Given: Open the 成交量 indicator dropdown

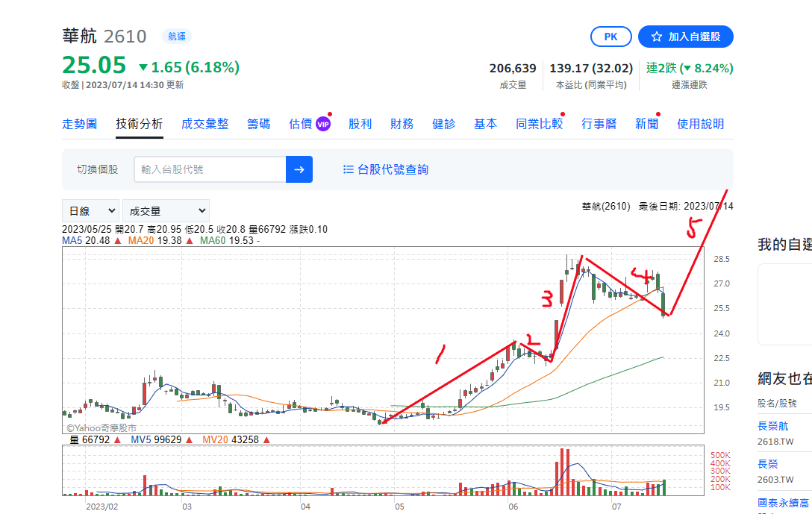Looking at the screenshot, I should coord(166,211).
